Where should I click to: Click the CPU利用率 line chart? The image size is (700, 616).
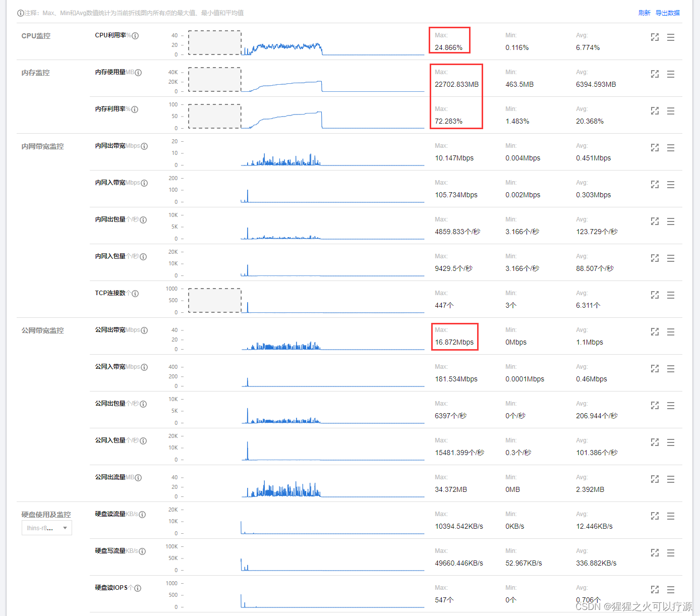(x=306, y=43)
